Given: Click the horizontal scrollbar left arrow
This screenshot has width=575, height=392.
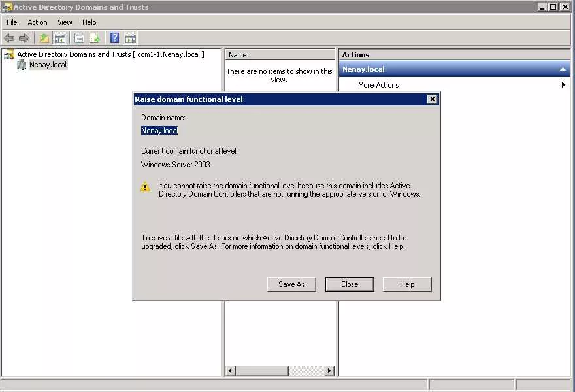Looking at the screenshot, I should click(x=230, y=370).
